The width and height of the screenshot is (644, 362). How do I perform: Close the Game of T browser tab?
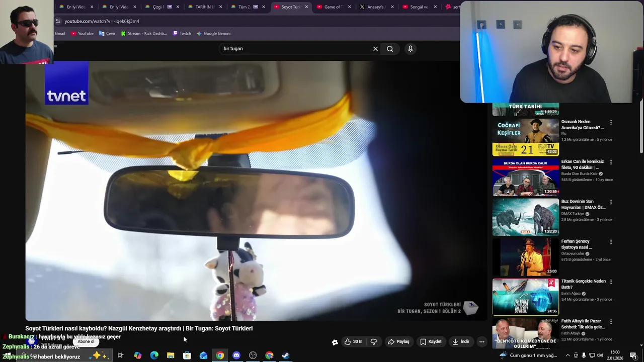(349, 7)
